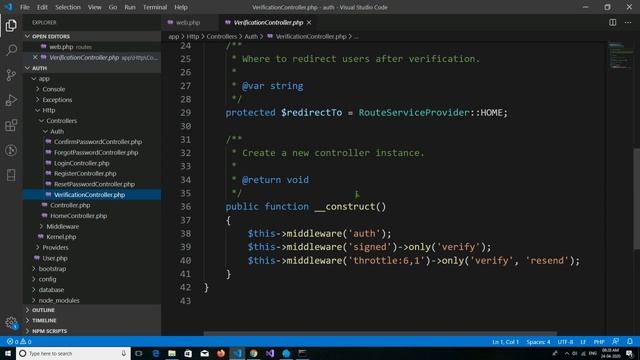Click the editor horizontal scrollbar
This screenshot has height=360, width=640.
pyautogui.click(x=380, y=333)
